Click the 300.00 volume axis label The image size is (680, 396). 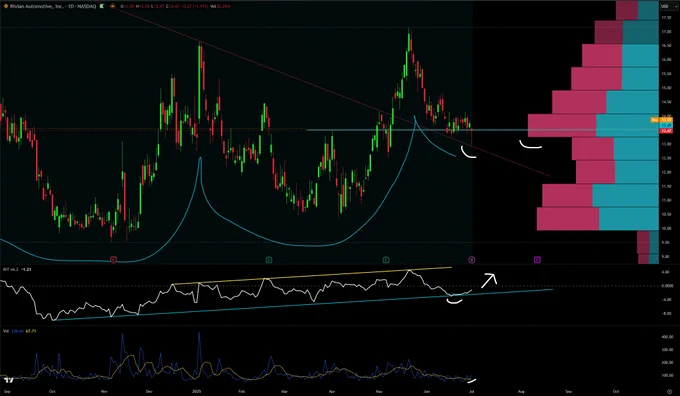click(667, 350)
